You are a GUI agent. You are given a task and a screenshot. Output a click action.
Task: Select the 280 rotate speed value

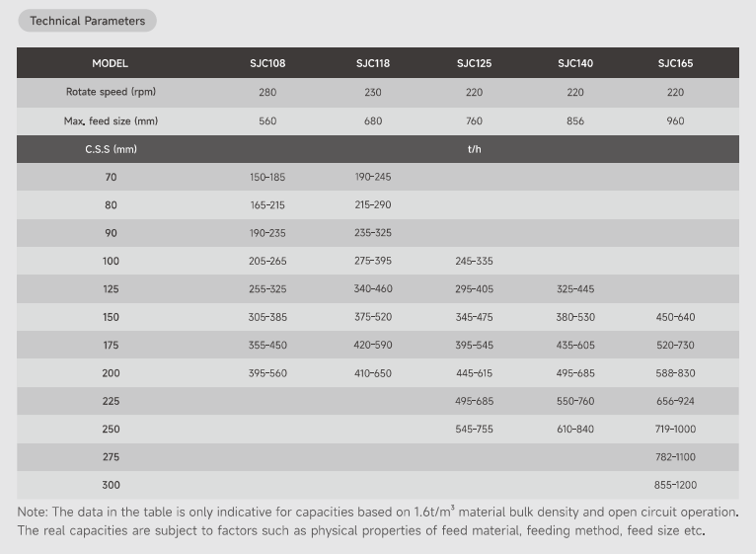click(267, 92)
